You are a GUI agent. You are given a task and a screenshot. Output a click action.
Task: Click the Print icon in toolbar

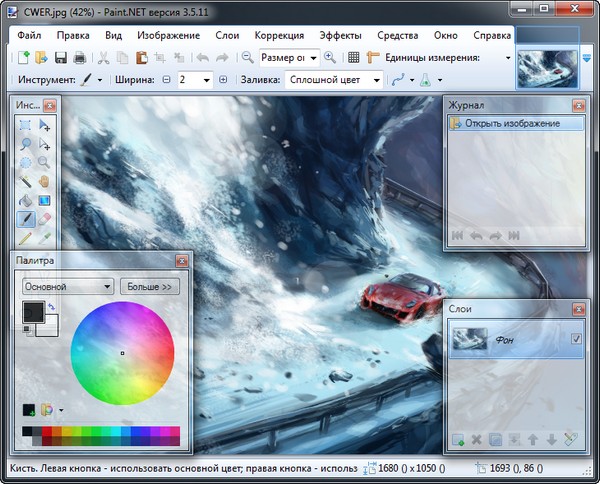coord(79,58)
